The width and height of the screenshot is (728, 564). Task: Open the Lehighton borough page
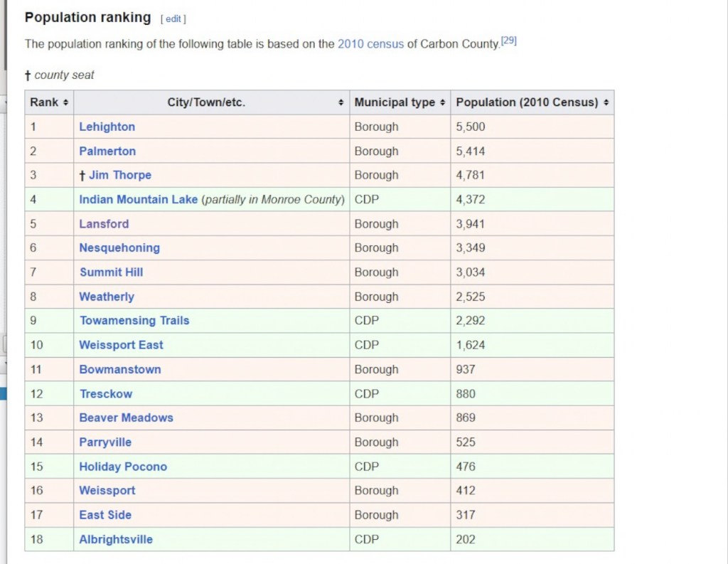pyautogui.click(x=107, y=127)
